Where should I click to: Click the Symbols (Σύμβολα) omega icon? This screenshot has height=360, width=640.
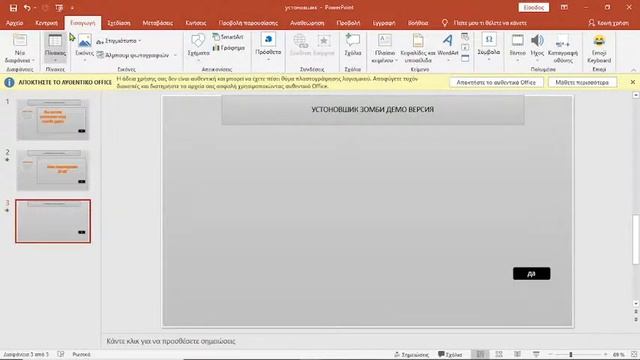tap(489, 40)
